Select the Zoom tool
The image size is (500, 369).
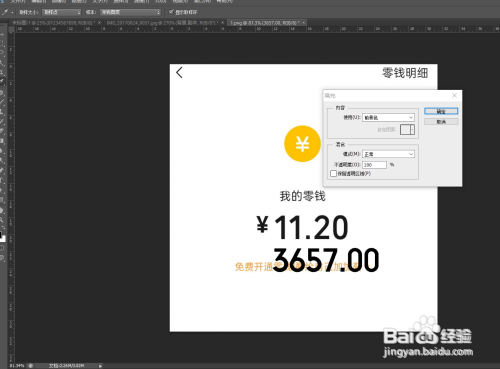click(2, 220)
